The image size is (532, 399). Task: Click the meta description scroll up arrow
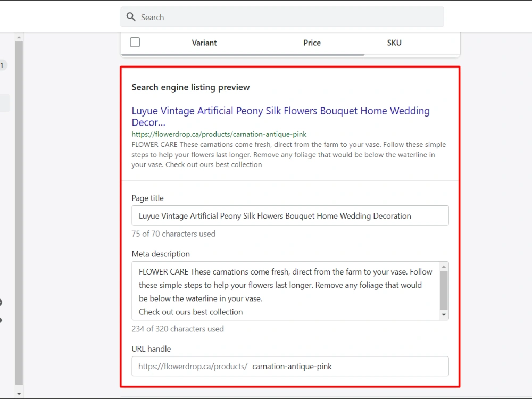pyautogui.click(x=444, y=267)
